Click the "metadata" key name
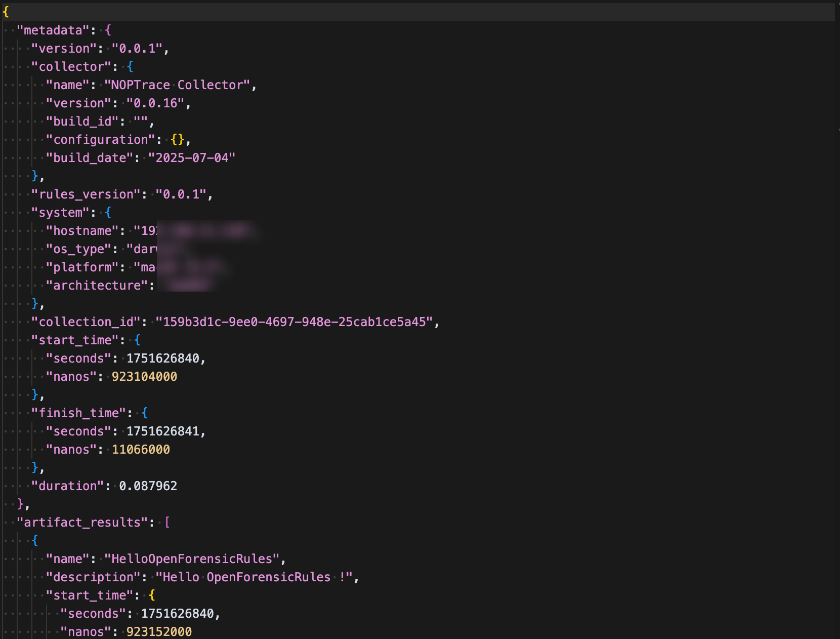The height and width of the screenshot is (639, 840). click(52, 30)
